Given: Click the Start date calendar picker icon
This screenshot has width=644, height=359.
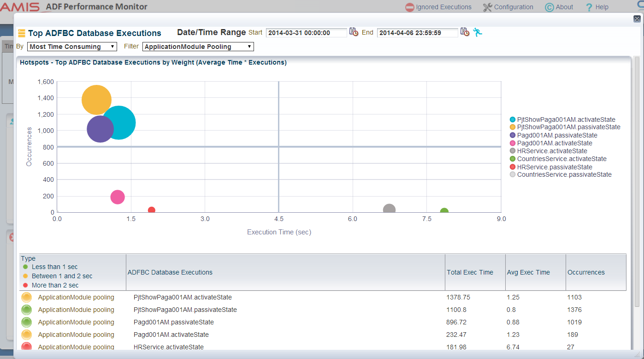Looking at the screenshot, I should [x=354, y=32].
